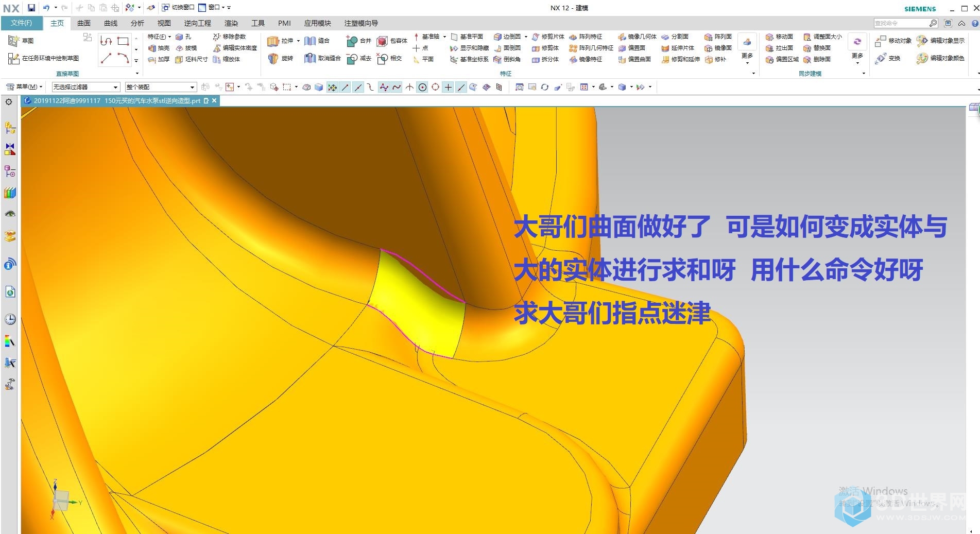Open the History clock panel in sidebar
The image size is (980, 534).
coord(10,319)
